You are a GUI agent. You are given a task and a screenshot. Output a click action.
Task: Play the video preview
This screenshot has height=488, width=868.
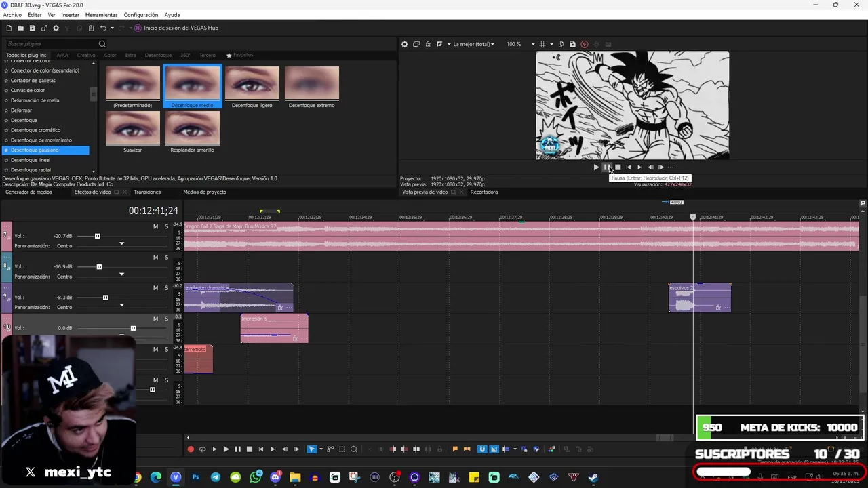pyautogui.click(x=596, y=167)
